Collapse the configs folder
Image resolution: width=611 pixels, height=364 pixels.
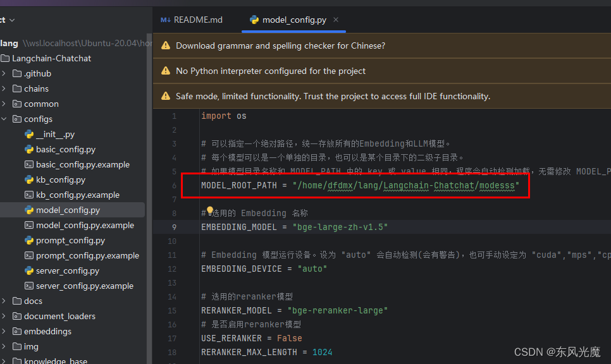[x=4, y=119]
